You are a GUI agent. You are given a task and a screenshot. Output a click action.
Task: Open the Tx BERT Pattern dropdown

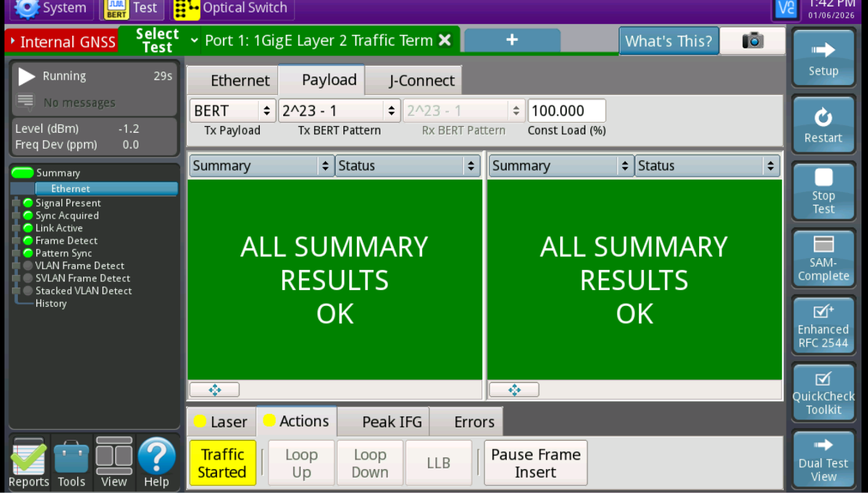[339, 111]
